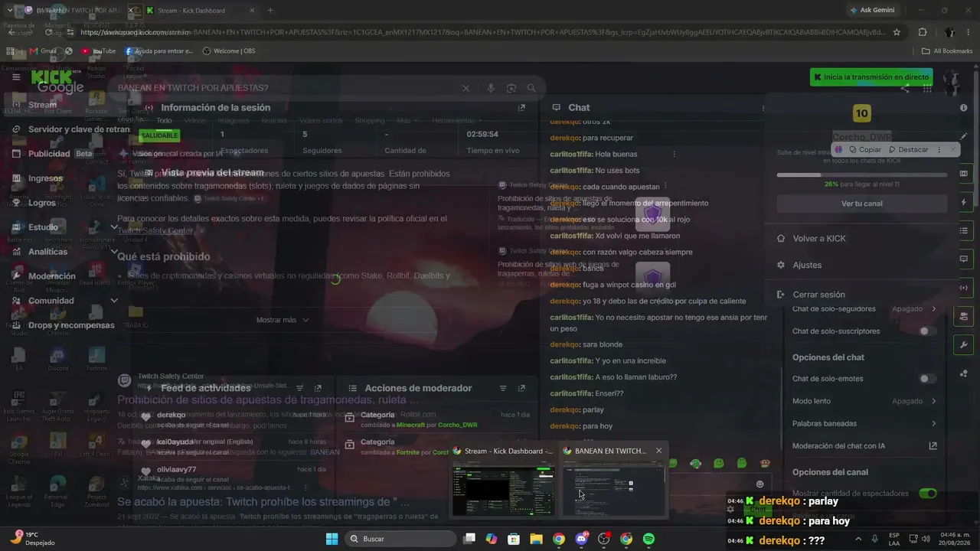
Task: Click Inicia la transmisión en directo button
Action: [871, 77]
